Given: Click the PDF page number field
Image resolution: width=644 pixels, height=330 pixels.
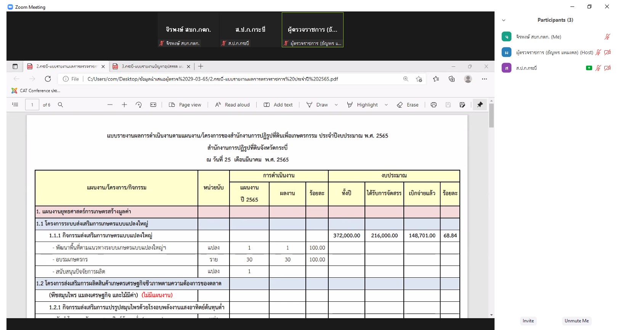Looking at the screenshot, I should click(32, 105).
